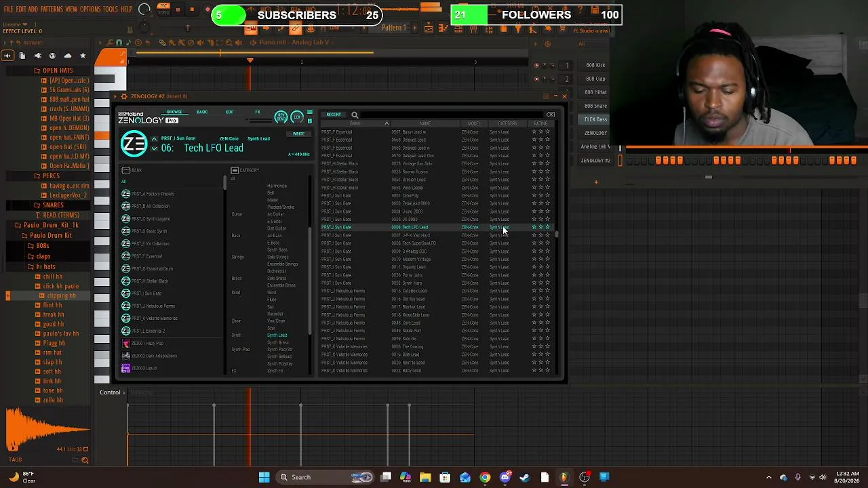This screenshot has width=868, height=488.
Task: Select the FLEX Bass channel button
Action: coord(595,119)
